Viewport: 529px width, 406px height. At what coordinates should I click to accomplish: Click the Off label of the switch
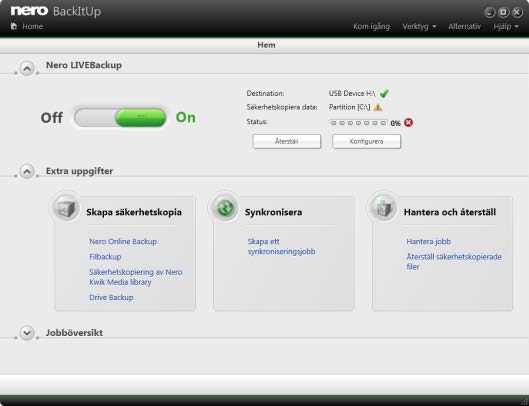tap(52, 118)
